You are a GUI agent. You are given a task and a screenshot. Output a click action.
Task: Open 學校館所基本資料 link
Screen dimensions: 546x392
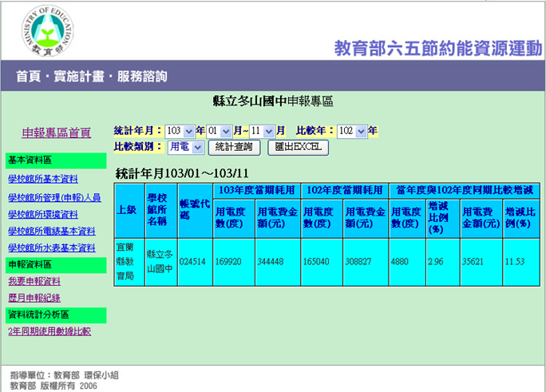[43, 179]
